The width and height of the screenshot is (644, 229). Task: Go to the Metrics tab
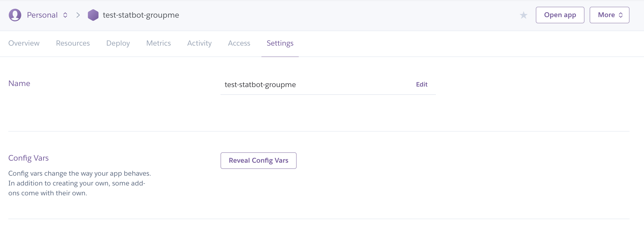(x=158, y=43)
